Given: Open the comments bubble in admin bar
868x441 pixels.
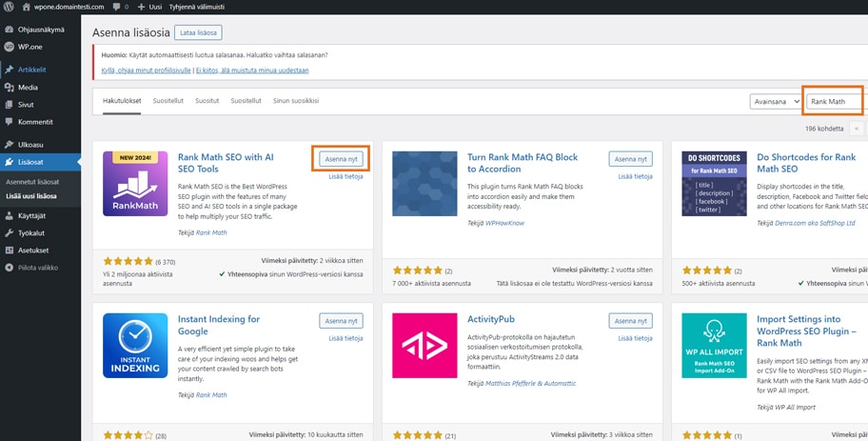Looking at the screenshot, I should pos(116,8).
